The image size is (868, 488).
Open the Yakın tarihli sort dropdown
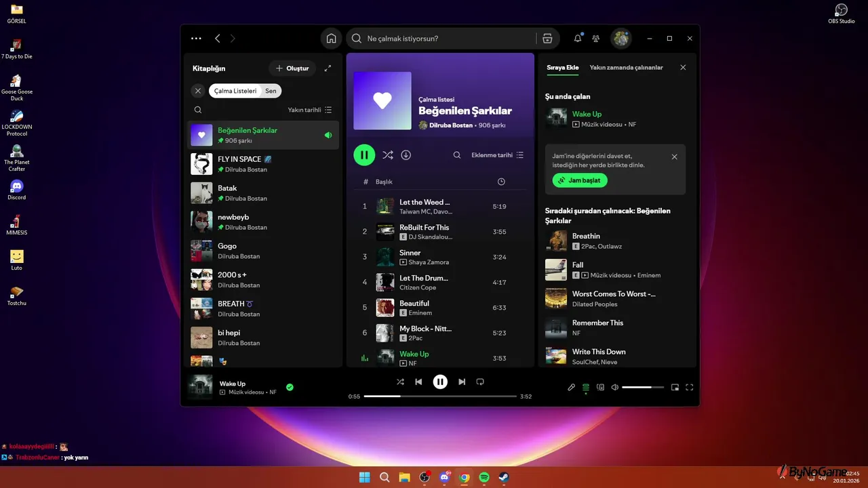click(310, 110)
